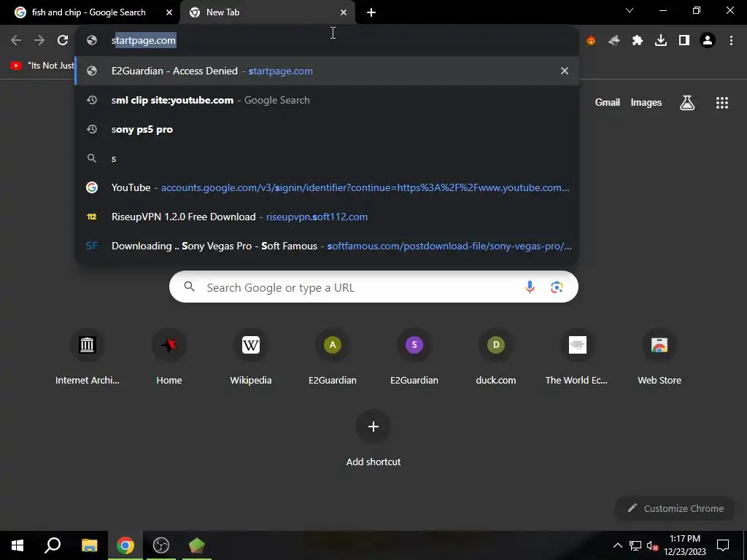Open the notification center
The image size is (747, 560).
click(723, 545)
